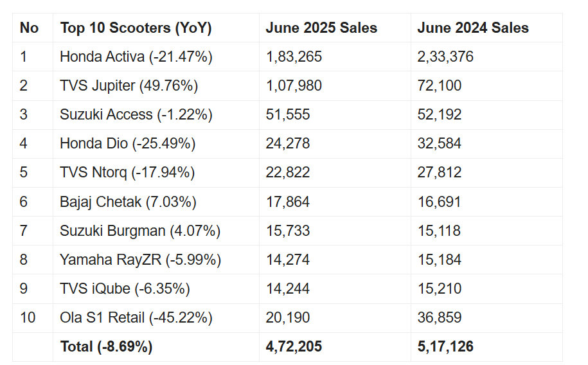
Task: Select the TVS Ntorq (-17.94%) cell
Action: click(x=127, y=172)
